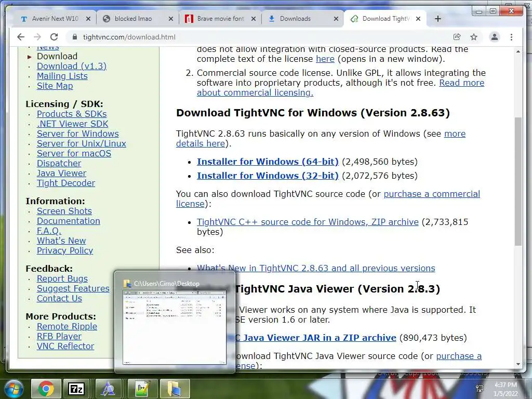Open 7-Zip from the taskbar

(x=77, y=389)
